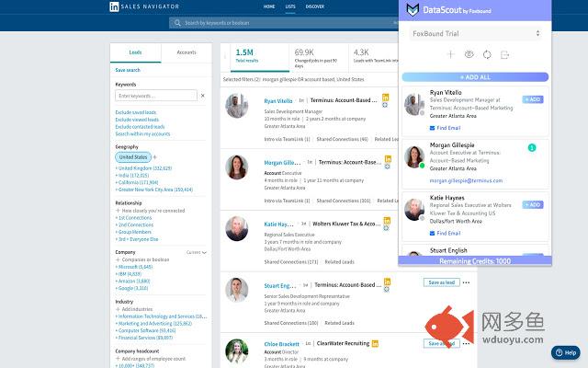Click Save as lead for Stuart English
Viewport: 588px width, 368px height.
click(440, 284)
